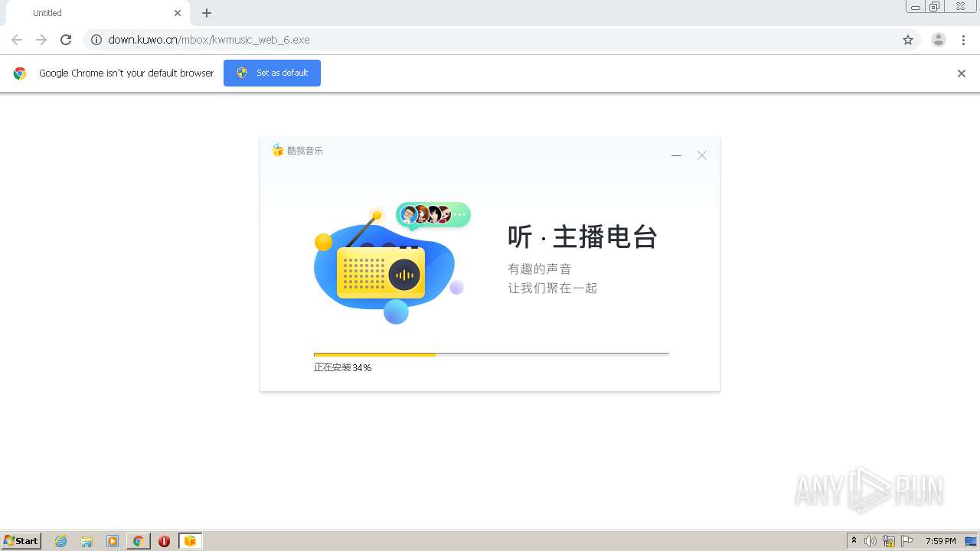
Task: Click the installer progress bar
Action: [492, 354]
